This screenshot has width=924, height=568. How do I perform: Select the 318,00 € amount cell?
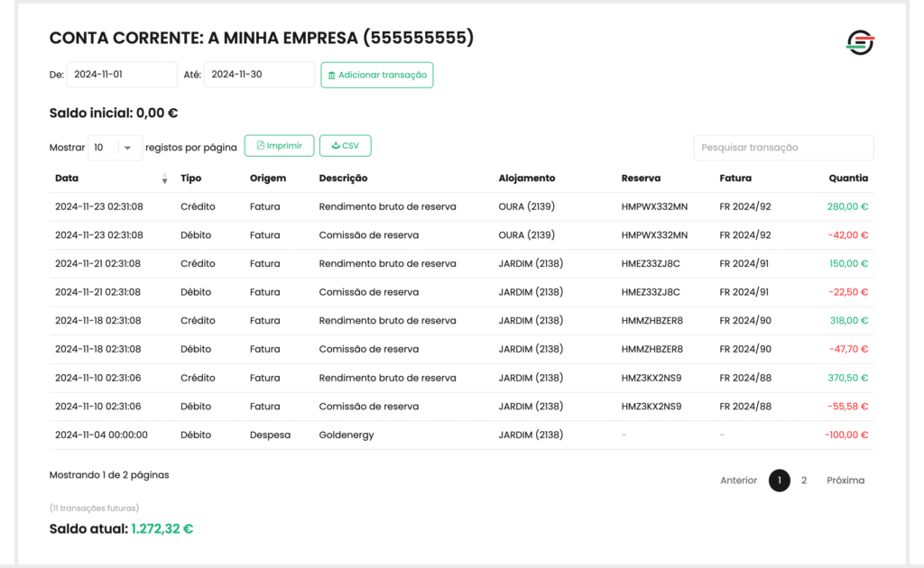tap(848, 321)
